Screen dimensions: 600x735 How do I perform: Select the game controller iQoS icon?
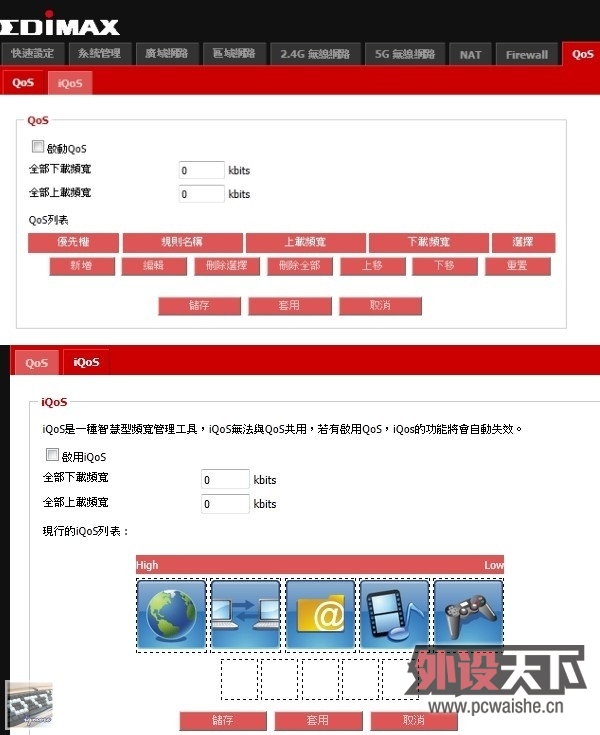pyautogui.click(x=468, y=615)
